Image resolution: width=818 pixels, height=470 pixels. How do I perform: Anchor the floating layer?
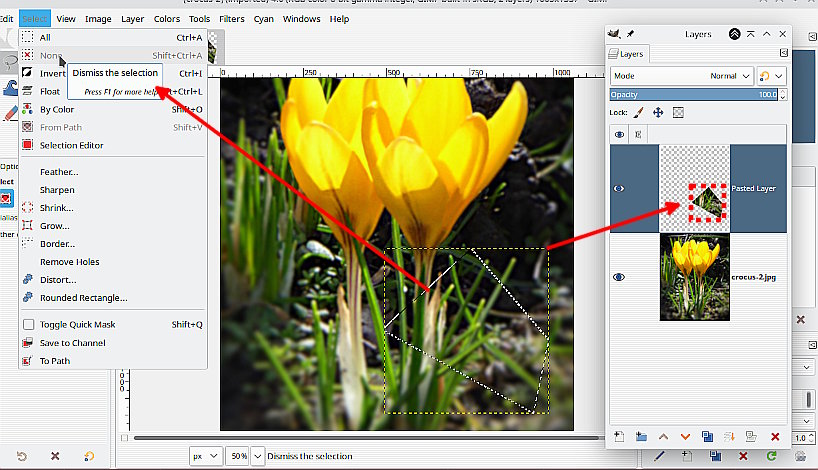729,437
